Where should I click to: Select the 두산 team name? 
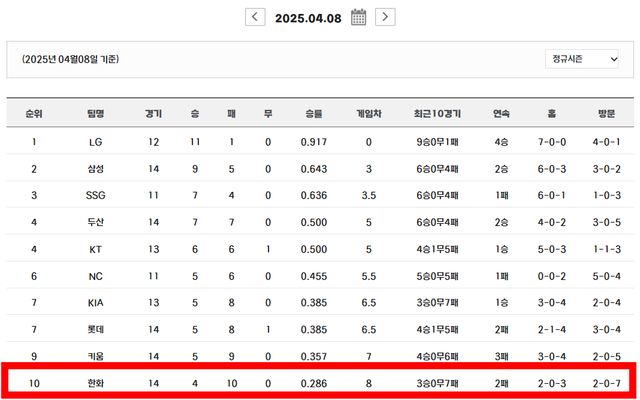pyautogui.click(x=95, y=222)
